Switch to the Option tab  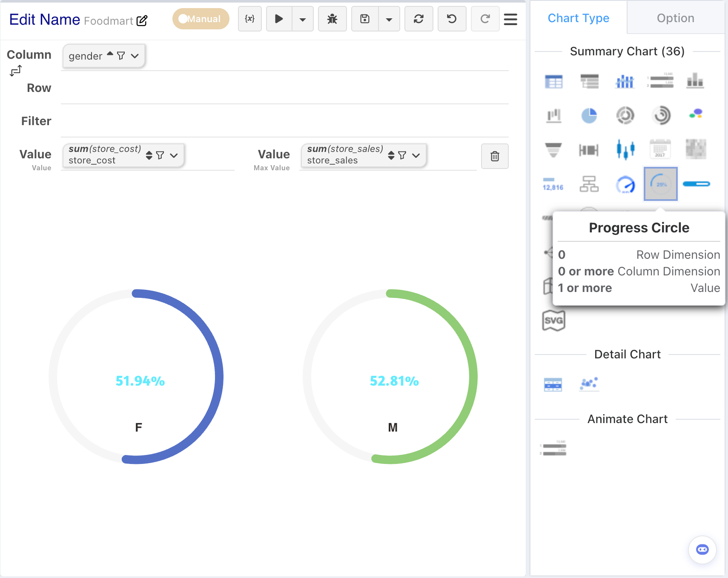(x=675, y=18)
